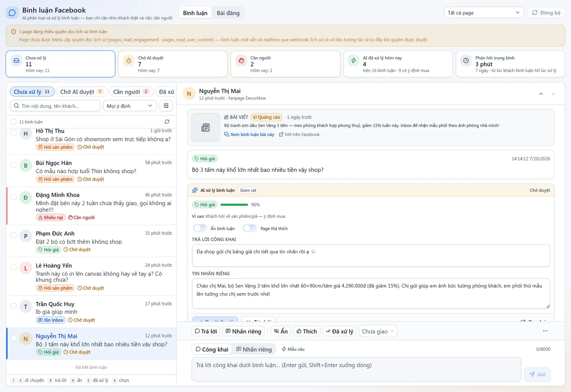Click the Chờ AI duyệt timer icon
Viewport: 571px width, 392px height.
tap(129, 61)
